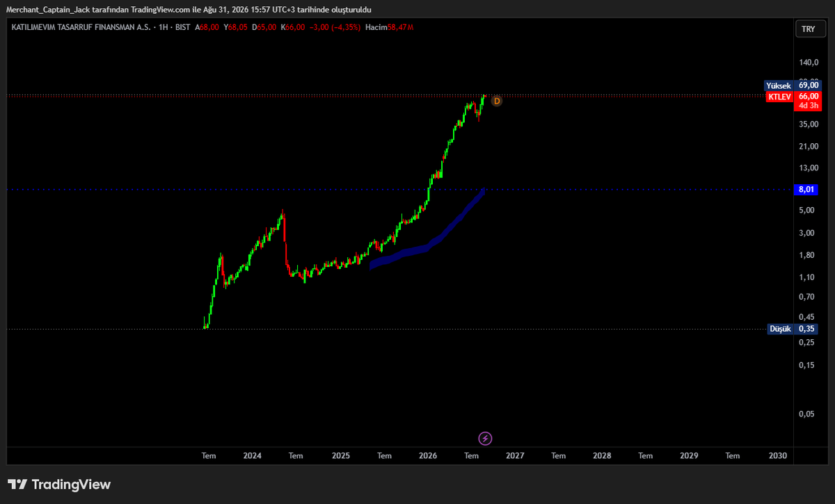The image size is (835, 504).
Task: Click the 0,05 price axis label
Action: tap(807, 414)
